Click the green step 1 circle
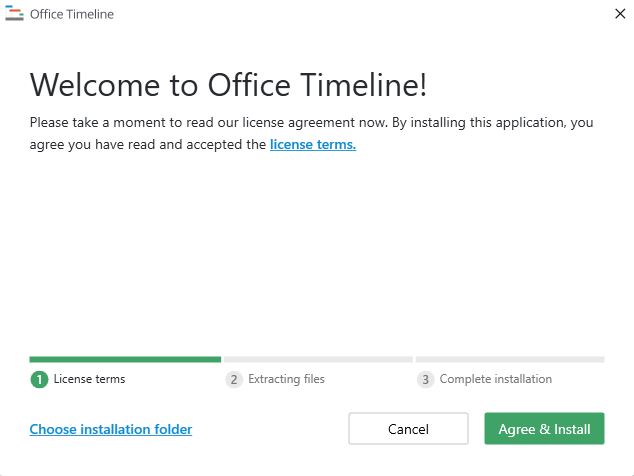The width and height of the screenshot is (634, 476). [39, 379]
